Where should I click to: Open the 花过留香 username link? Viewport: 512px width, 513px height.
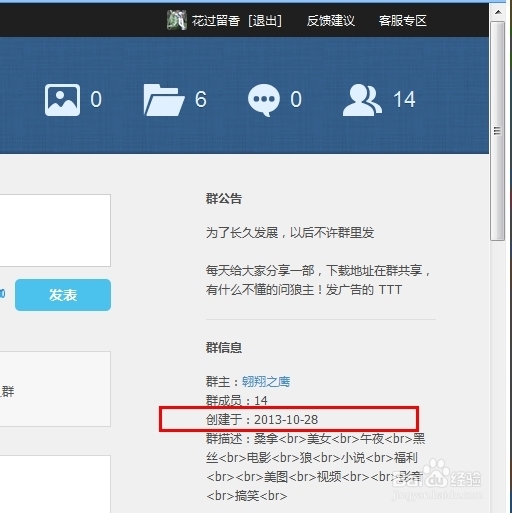[216, 21]
